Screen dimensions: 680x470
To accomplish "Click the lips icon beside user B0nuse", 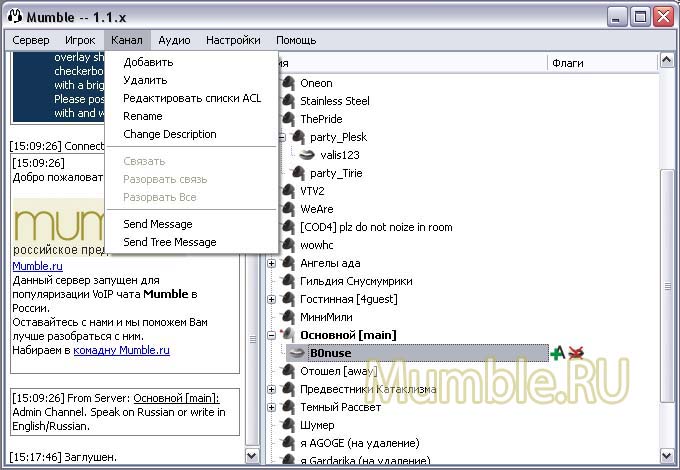I will (x=296, y=352).
